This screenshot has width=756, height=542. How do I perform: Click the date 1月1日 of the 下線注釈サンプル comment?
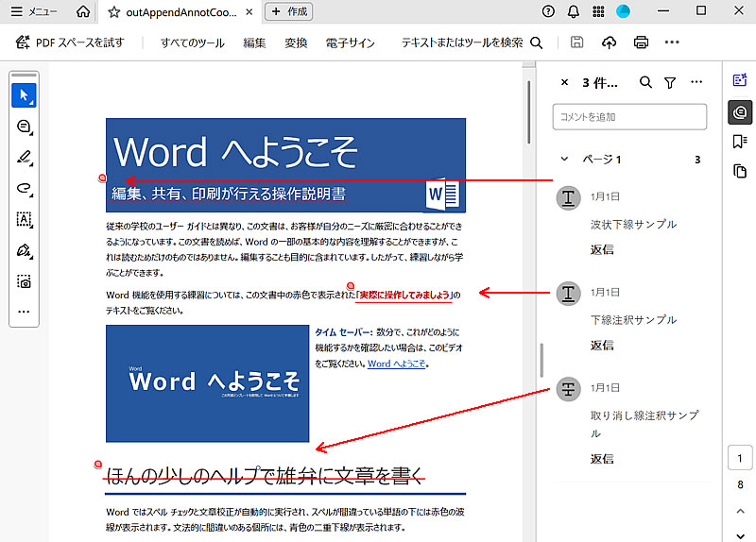click(x=605, y=292)
